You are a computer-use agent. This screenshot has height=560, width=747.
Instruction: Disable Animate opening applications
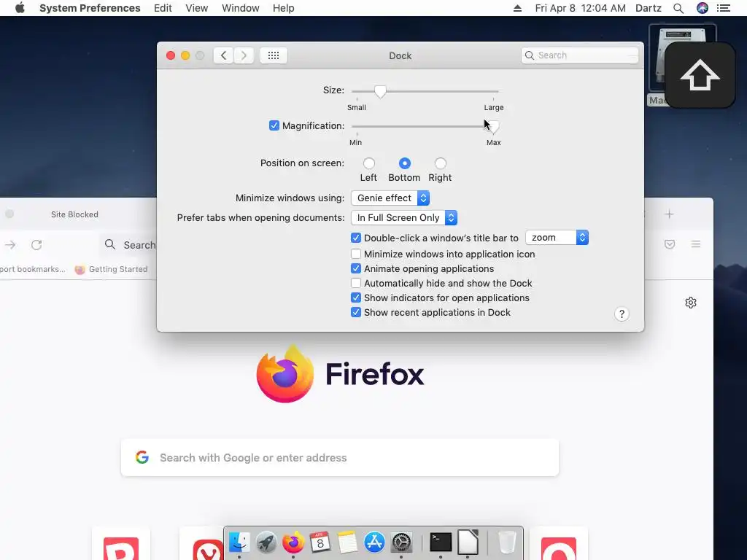tap(356, 268)
